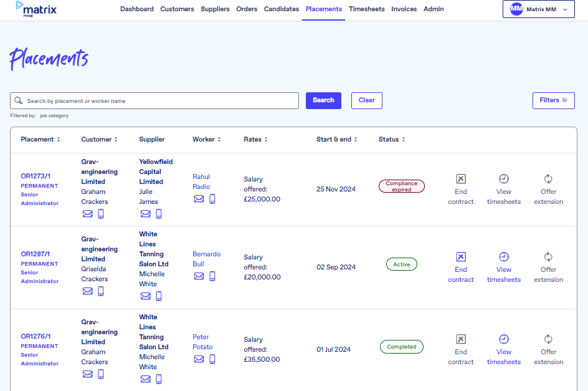The image size is (588, 391).
Task: Click the Search button
Action: click(x=323, y=100)
